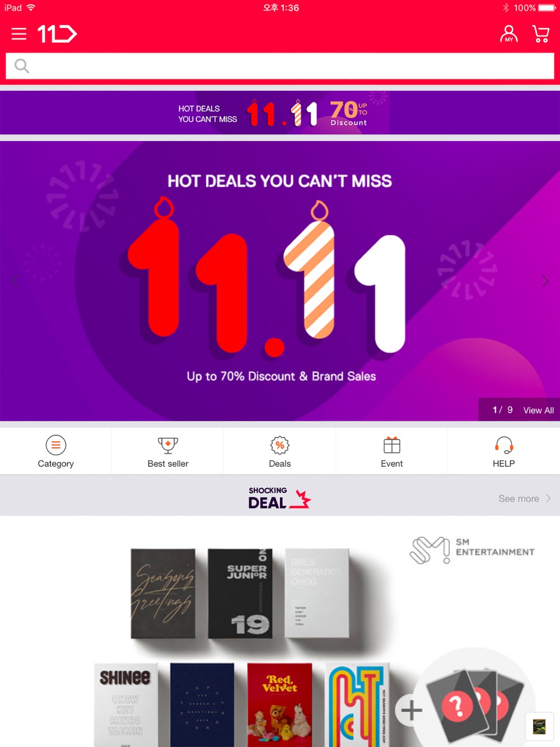Open the Category shortcut
The width and height of the screenshot is (560, 747).
[56, 451]
